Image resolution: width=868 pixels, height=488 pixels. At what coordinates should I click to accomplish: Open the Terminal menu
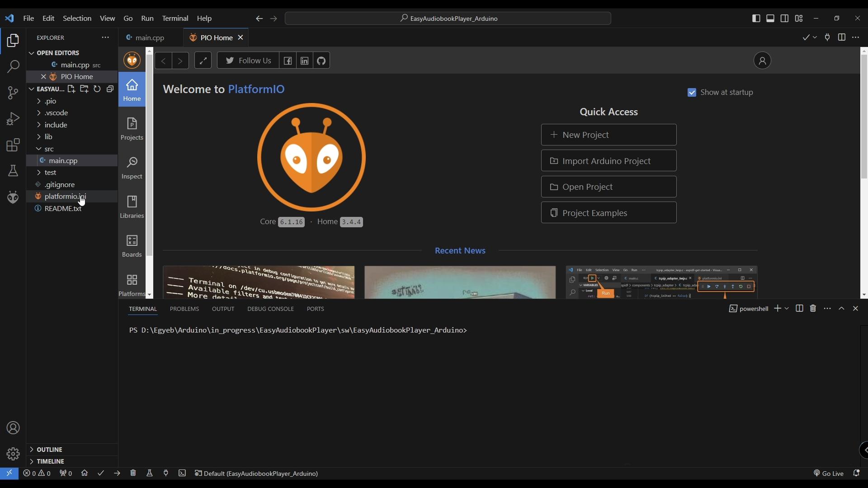click(175, 19)
